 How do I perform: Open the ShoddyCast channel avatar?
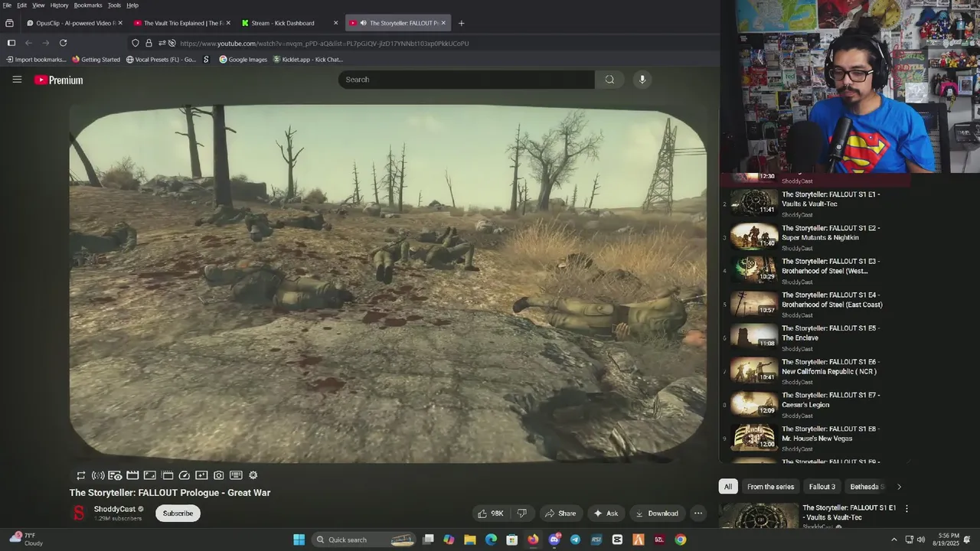click(78, 514)
